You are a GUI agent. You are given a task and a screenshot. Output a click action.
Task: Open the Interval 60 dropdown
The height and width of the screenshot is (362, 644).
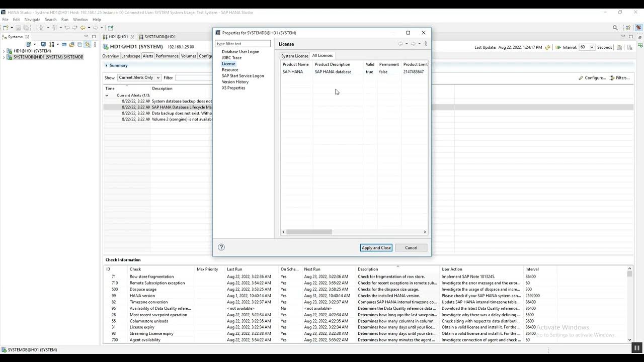pyautogui.click(x=587, y=47)
